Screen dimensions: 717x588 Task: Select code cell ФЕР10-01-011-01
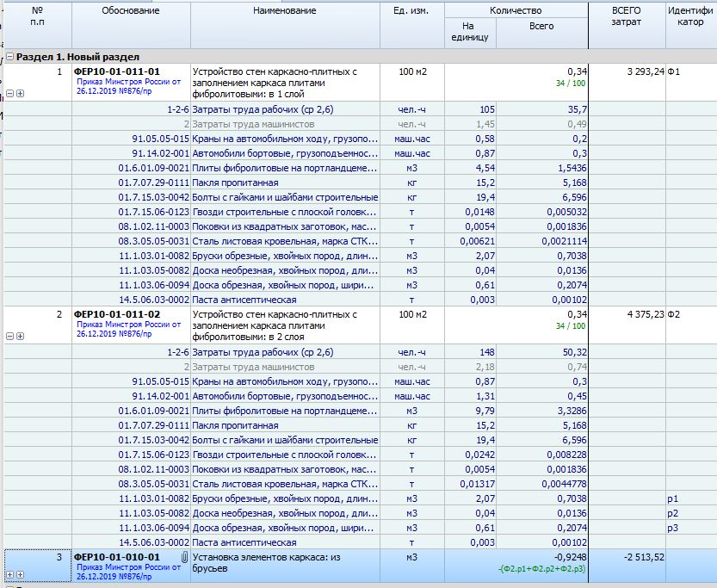pos(117,71)
